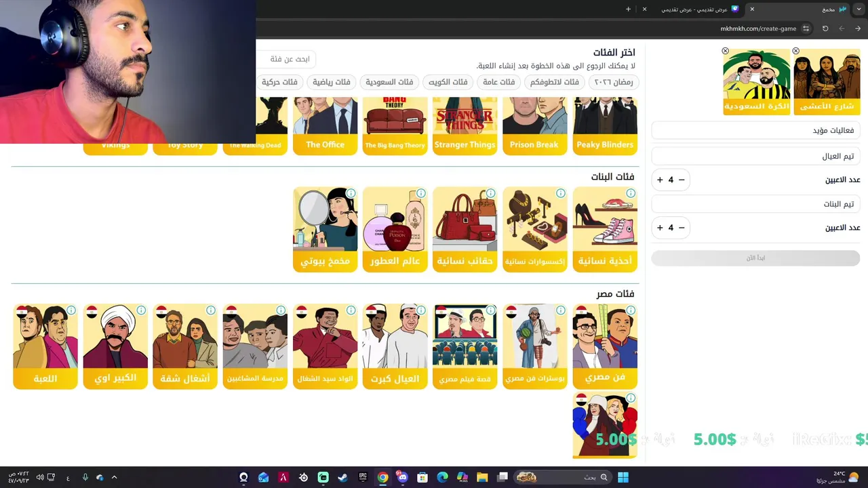
Task: Select قصة فيلم مصري category card
Action: 465,347
